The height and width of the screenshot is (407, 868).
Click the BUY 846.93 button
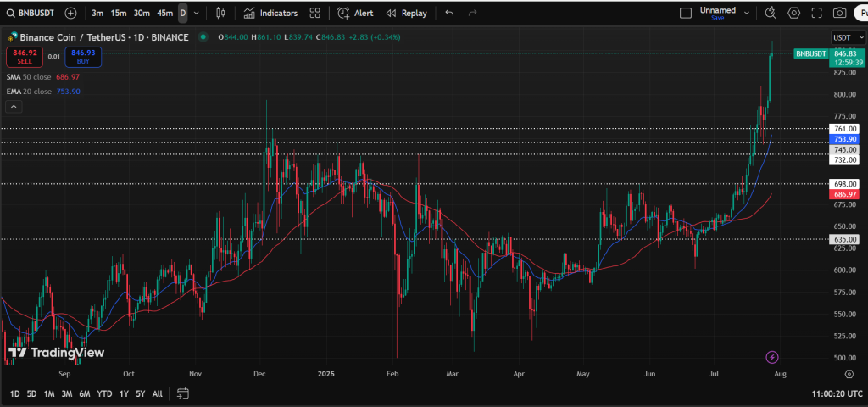[x=83, y=57]
